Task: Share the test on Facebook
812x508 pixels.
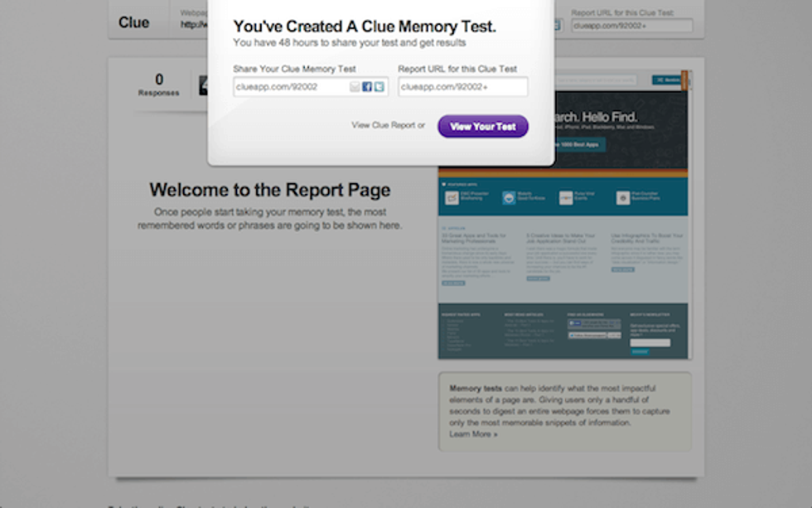Action: pos(367,87)
